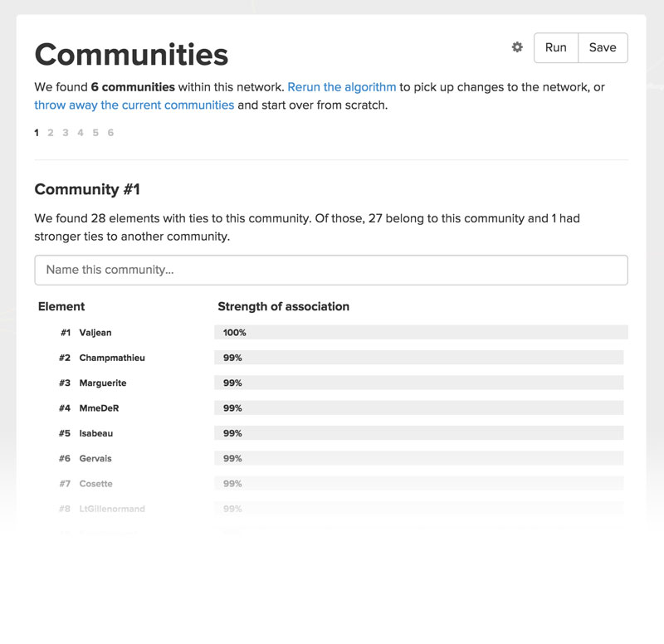Switch to community page 2
Screen dimensions: 664x644
click(x=51, y=132)
